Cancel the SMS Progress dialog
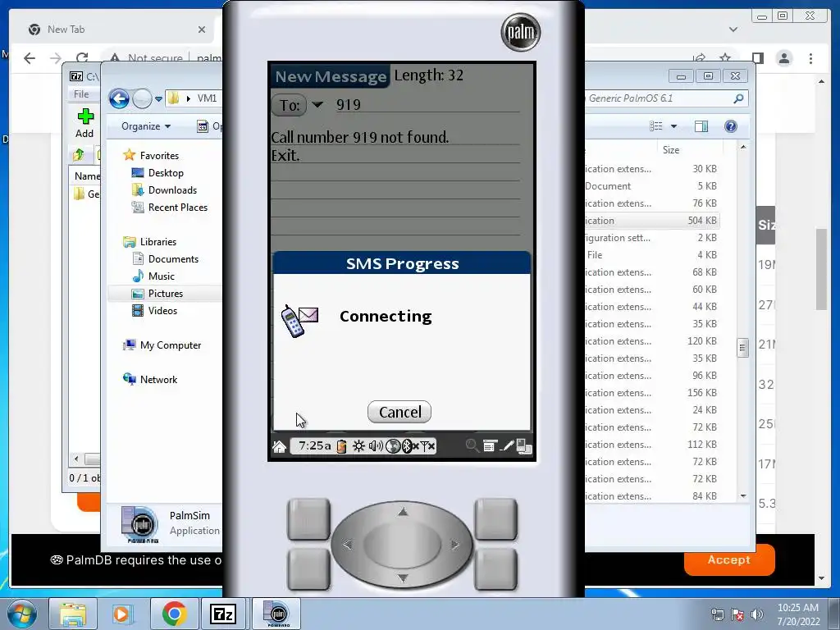The height and width of the screenshot is (630, 840). [x=399, y=412]
